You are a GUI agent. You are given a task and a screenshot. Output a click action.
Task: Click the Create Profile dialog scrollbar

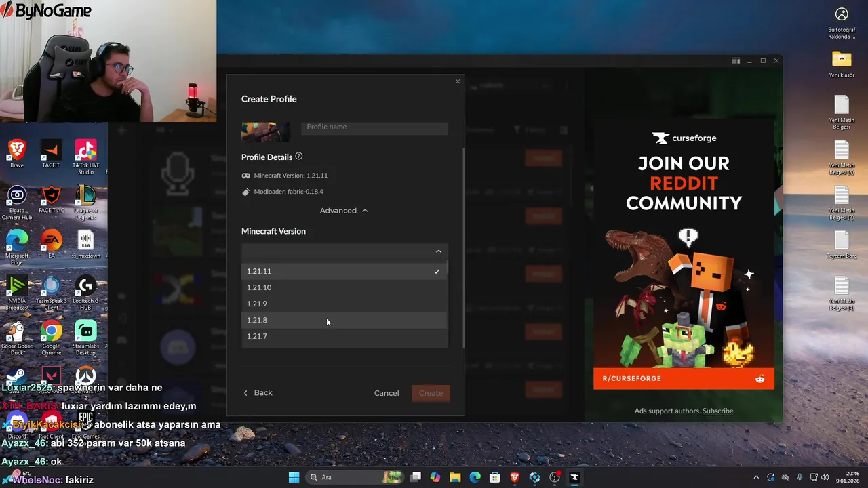pos(464,247)
